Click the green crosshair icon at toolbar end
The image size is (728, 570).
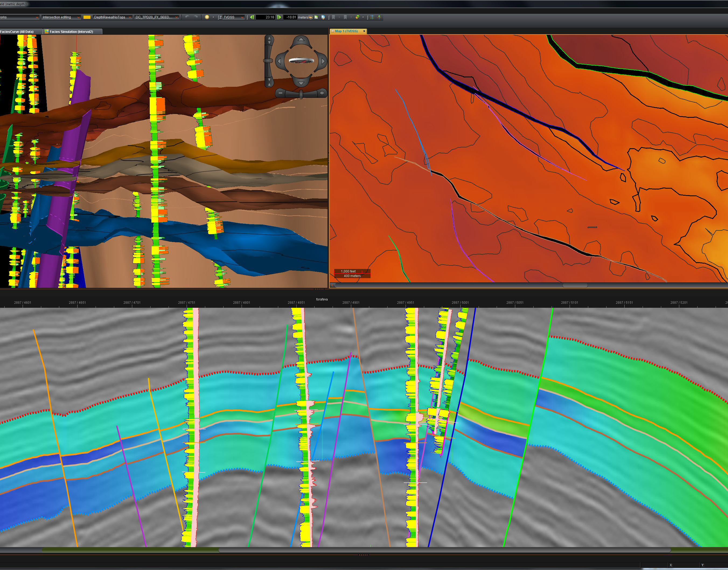pos(379,17)
